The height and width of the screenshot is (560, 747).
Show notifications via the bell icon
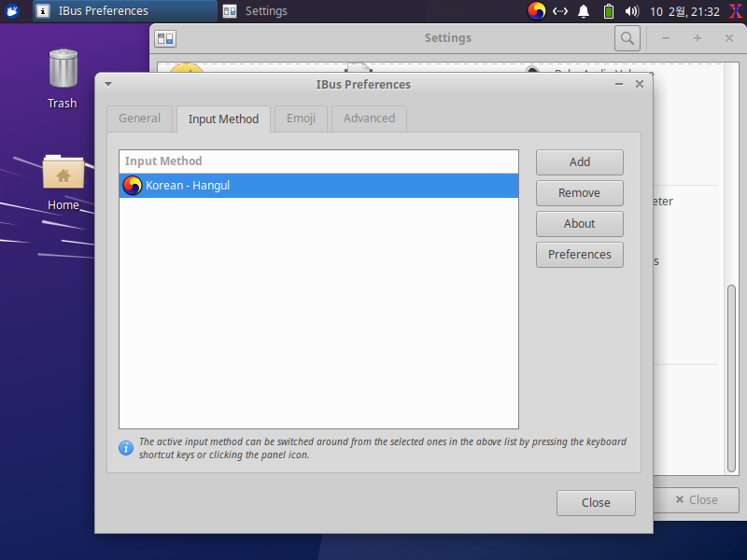click(x=583, y=11)
